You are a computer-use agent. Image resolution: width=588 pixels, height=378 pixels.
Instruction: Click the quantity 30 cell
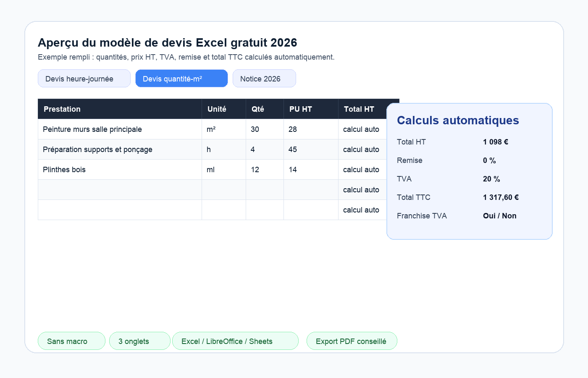click(x=265, y=129)
